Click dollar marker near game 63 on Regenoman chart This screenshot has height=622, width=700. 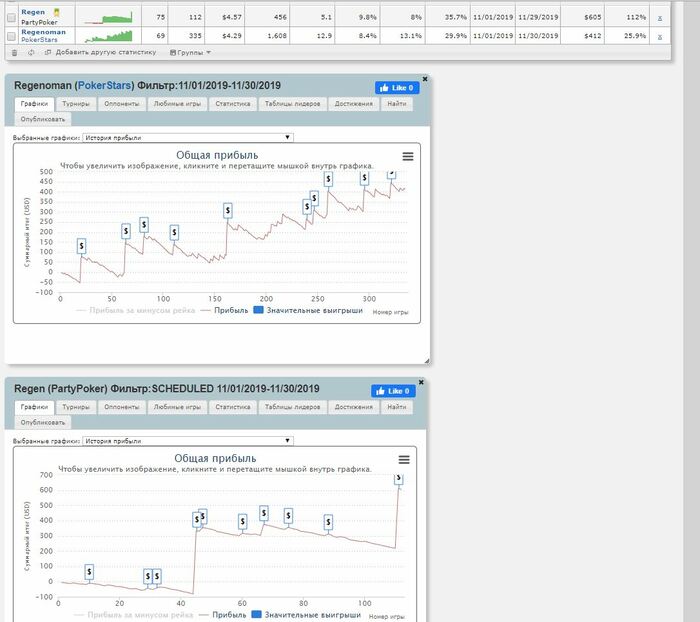(x=126, y=231)
